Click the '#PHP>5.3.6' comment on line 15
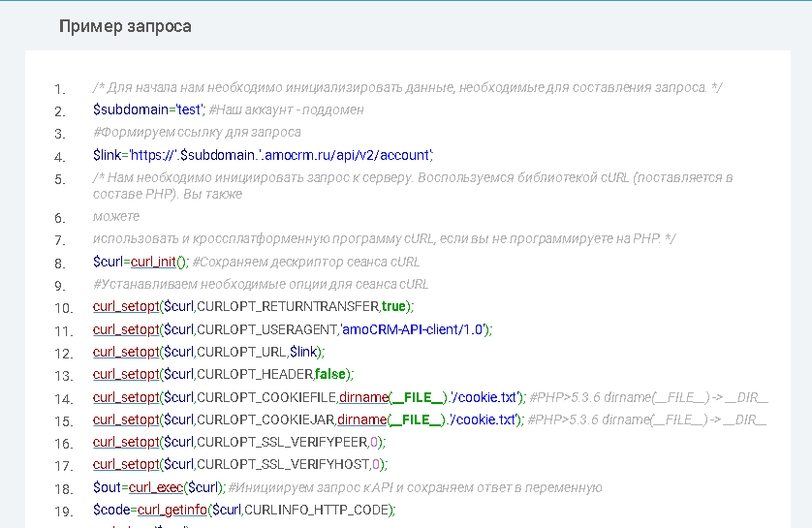812x528 pixels. pyautogui.click(x=646, y=419)
